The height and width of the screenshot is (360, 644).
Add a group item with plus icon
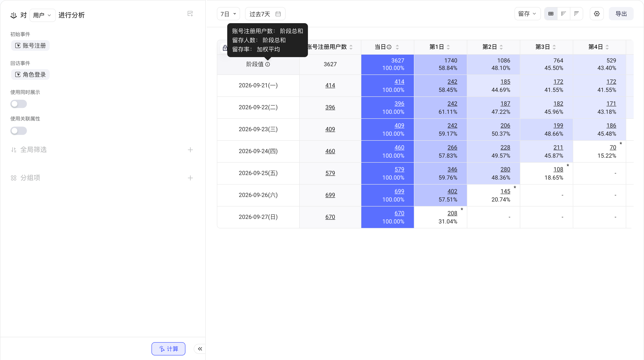pyautogui.click(x=190, y=178)
